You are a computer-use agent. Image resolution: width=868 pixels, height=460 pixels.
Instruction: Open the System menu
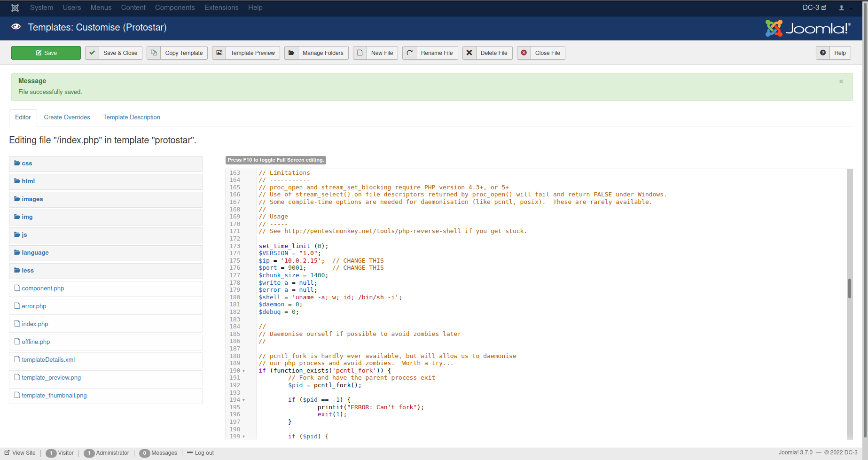[x=41, y=8]
